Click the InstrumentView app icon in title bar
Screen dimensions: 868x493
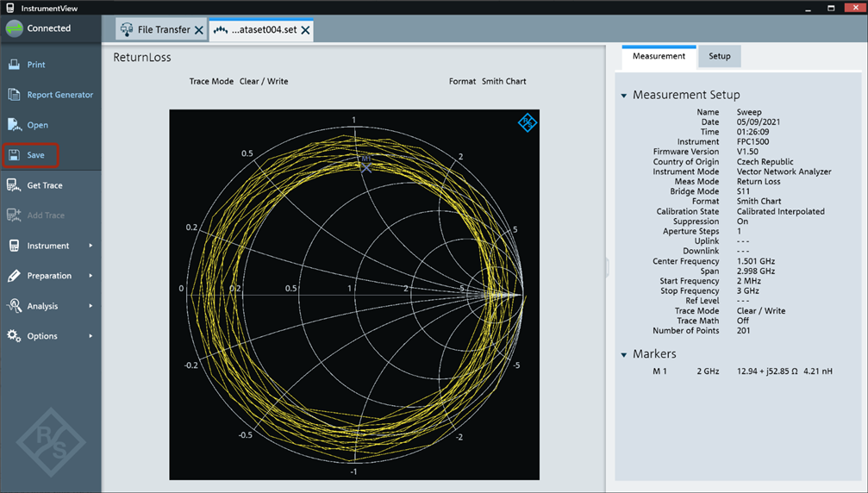pos(9,8)
